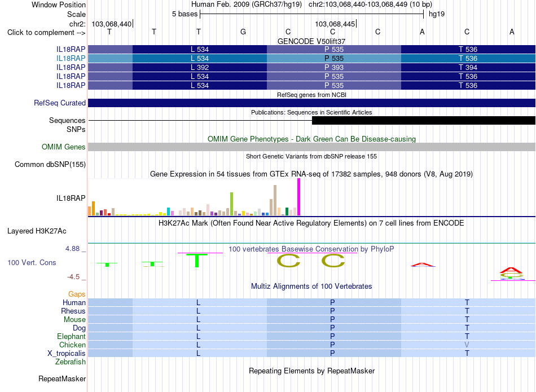Click the Zebrafish species label

(71, 362)
